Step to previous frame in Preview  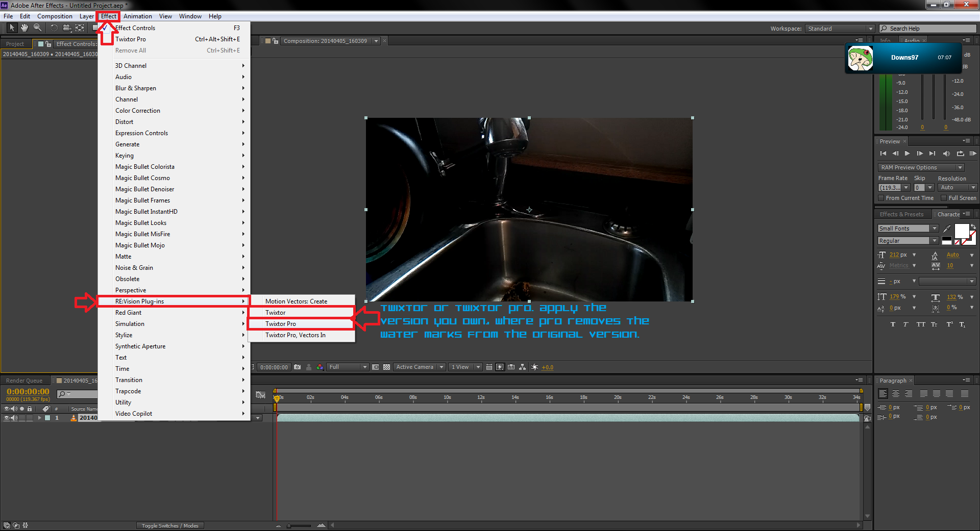pyautogui.click(x=895, y=154)
